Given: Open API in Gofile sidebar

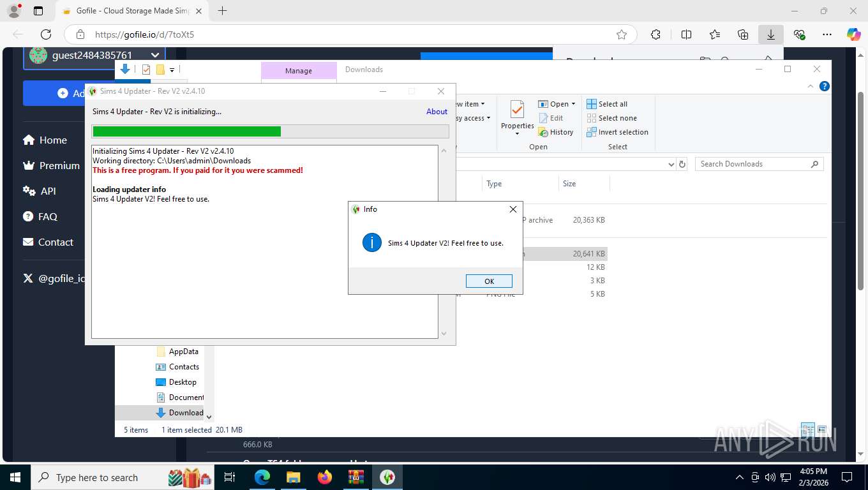Looking at the screenshot, I should click(x=40, y=191).
